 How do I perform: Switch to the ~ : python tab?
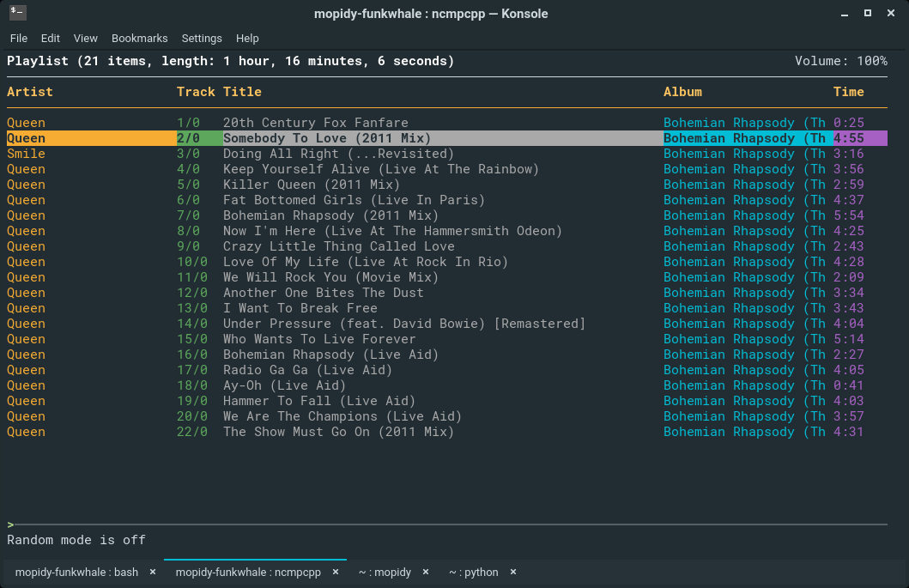coord(474,573)
